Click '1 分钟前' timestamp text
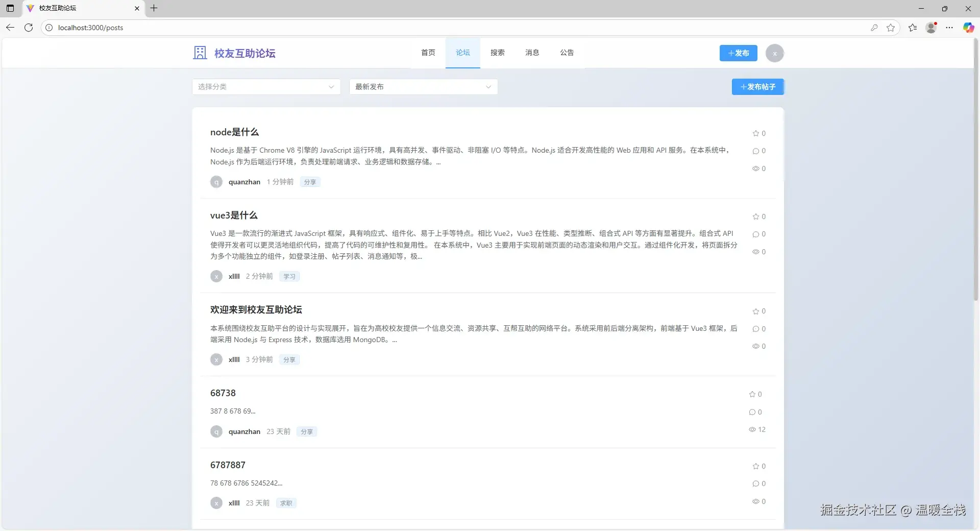The height and width of the screenshot is (531, 980). (x=280, y=182)
